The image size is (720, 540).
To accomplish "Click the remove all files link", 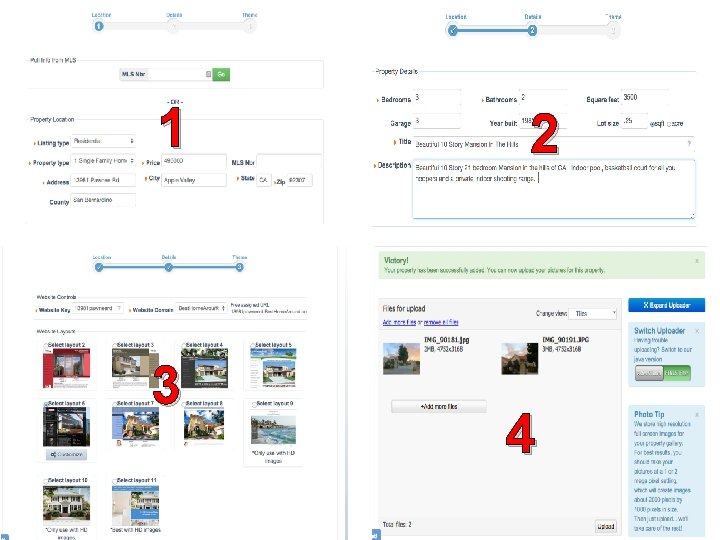I will tap(441, 322).
